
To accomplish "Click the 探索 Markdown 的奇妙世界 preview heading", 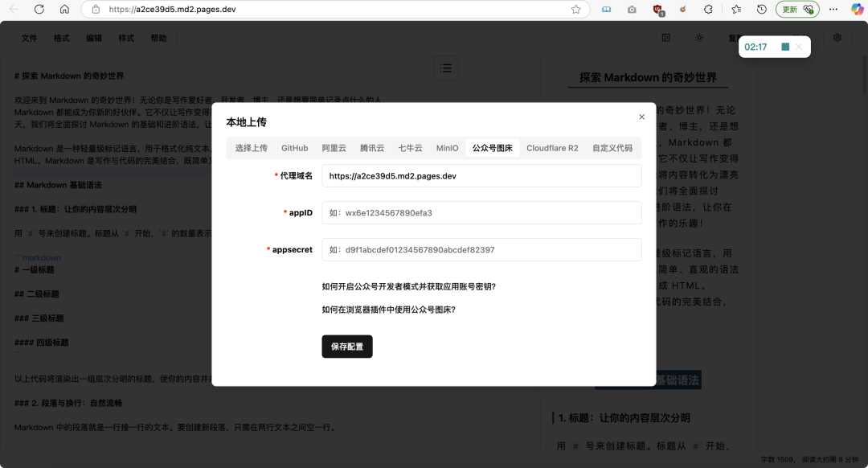I will click(649, 77).
